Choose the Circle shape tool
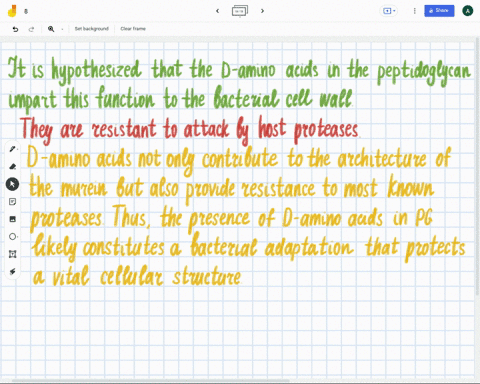 (12, 237)
